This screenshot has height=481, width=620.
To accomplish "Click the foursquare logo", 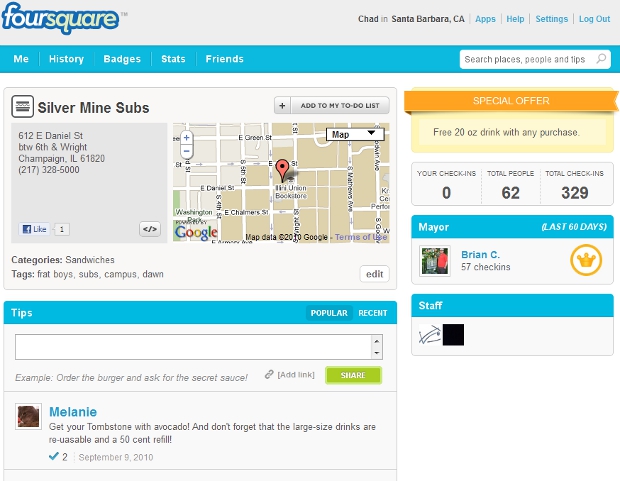I will click(x=60, y=18).
